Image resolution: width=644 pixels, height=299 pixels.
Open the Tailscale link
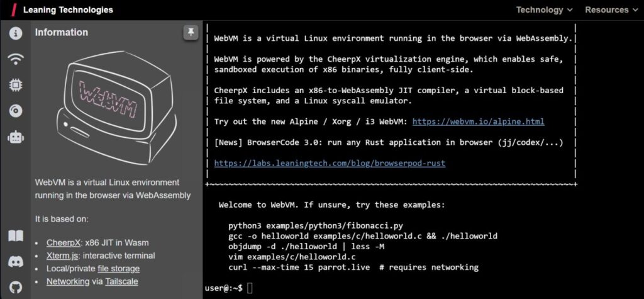point(121,281)
